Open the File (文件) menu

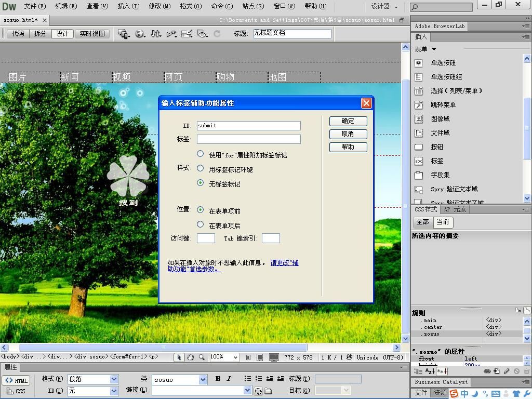(x=35, y=6)
